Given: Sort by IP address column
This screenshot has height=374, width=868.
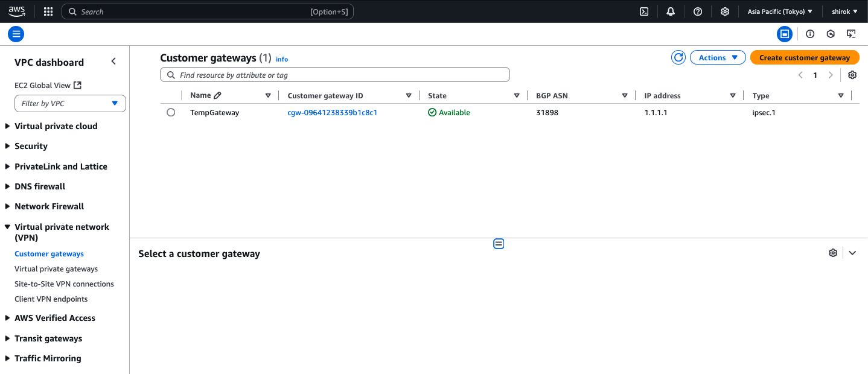Looking at the screenshot, I should point(733,95).
